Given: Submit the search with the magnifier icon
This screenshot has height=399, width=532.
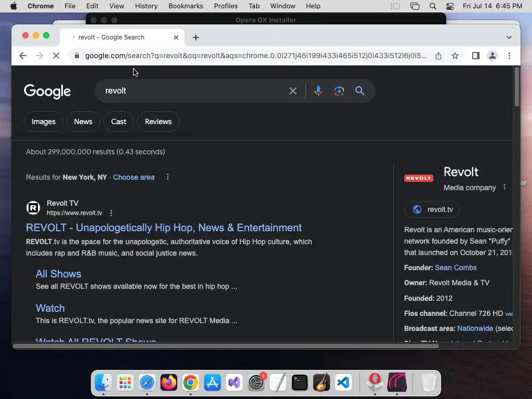Looking at the screenshot, I should (x=360, y=91).
